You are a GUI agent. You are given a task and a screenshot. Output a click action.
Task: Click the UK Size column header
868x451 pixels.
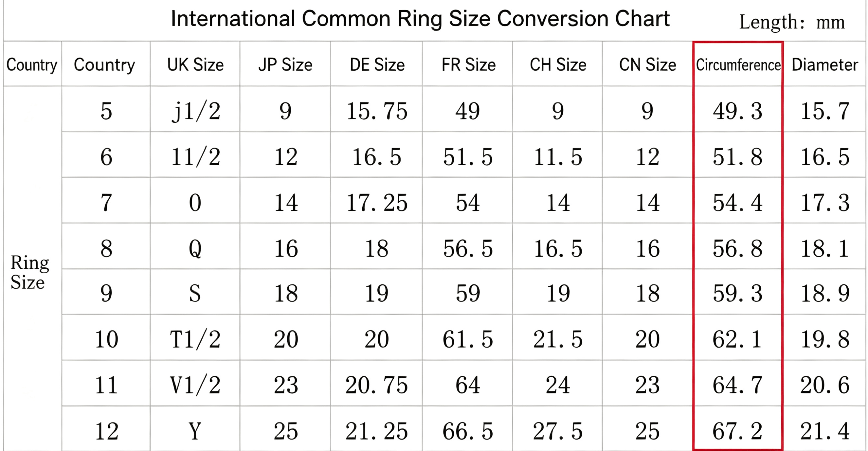pos(195,65)
